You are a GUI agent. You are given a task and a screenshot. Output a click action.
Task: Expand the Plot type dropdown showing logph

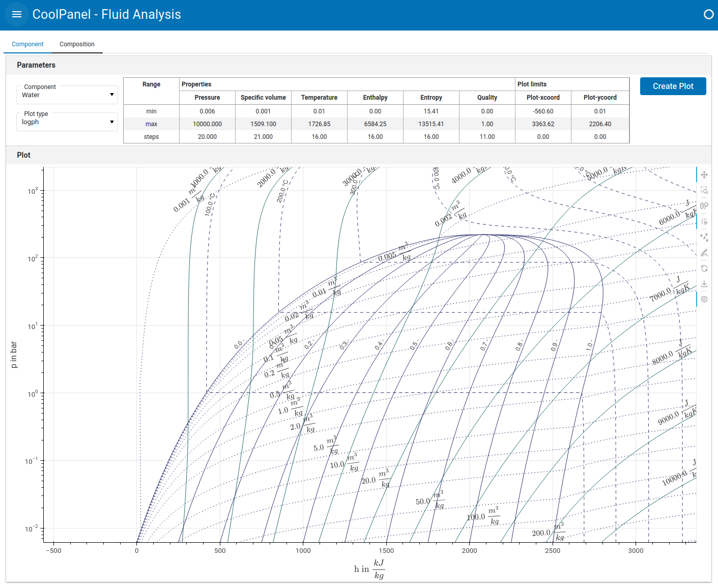(67, 122)
